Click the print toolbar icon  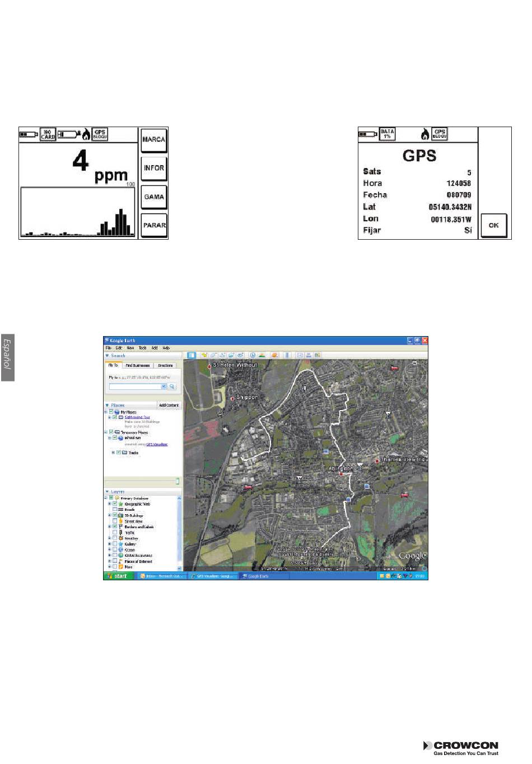tap(309, 355)
